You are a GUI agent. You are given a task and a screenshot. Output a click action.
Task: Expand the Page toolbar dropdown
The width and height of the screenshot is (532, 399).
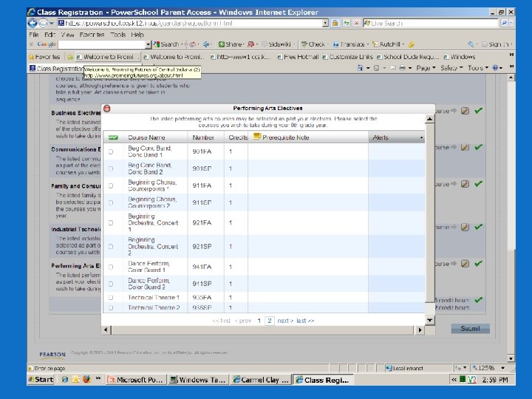click(426, 68)
